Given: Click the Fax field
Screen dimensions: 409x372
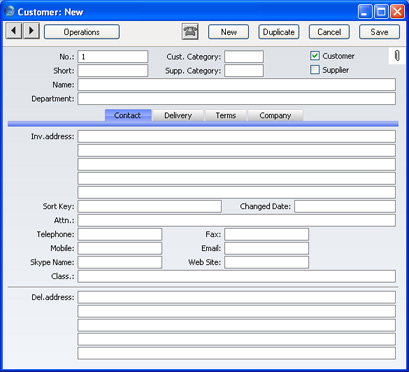Looking at the screenshot, I should (x=266, y=234).
